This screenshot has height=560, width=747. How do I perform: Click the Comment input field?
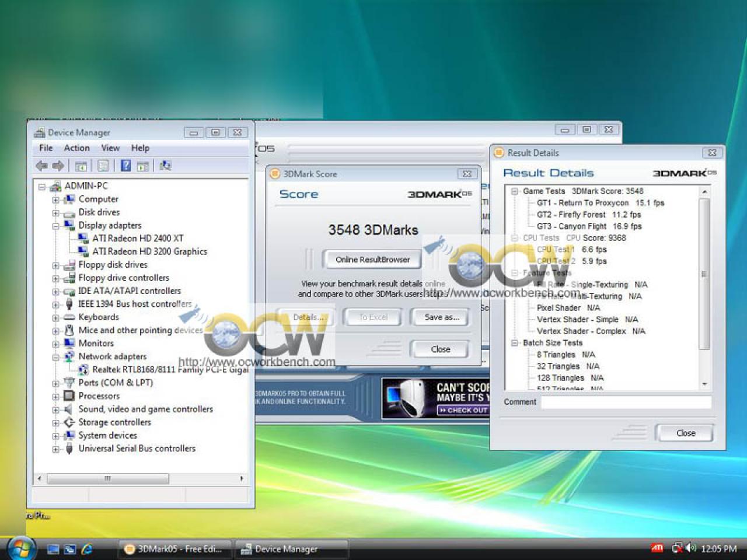(x=626, y=402)
